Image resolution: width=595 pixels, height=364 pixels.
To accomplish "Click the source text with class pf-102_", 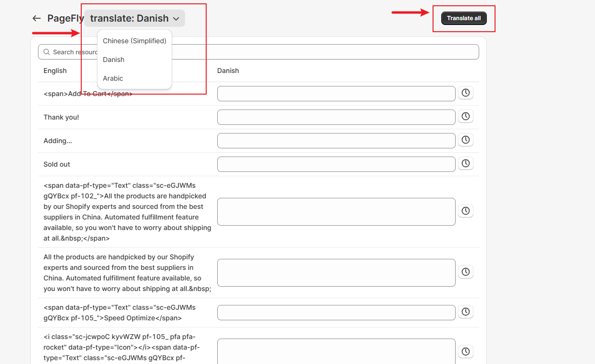I will 127,212.
